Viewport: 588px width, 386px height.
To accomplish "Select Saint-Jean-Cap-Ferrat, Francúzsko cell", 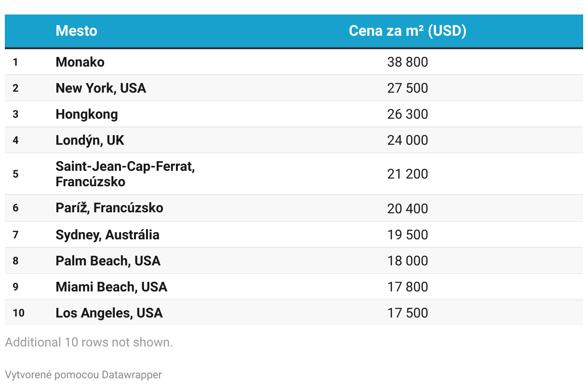I will 125,174.
